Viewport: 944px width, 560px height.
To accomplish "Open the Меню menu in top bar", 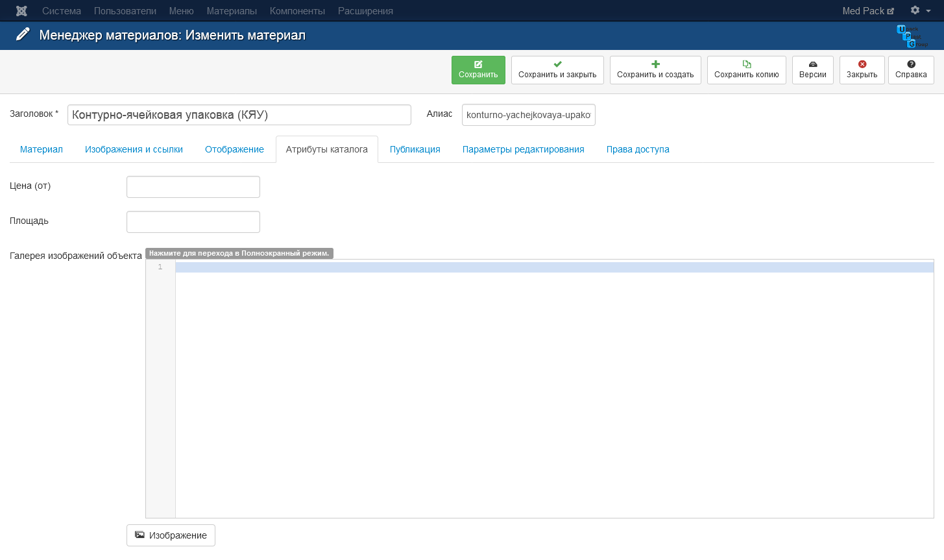I will [x=182, y=11].
